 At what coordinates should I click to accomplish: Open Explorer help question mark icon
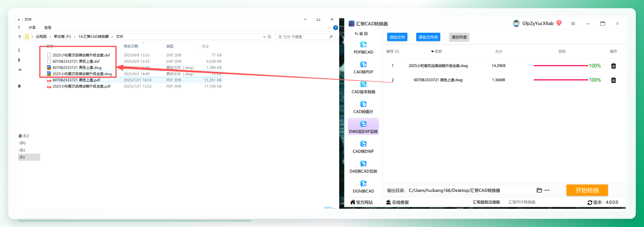coord(336,28)
